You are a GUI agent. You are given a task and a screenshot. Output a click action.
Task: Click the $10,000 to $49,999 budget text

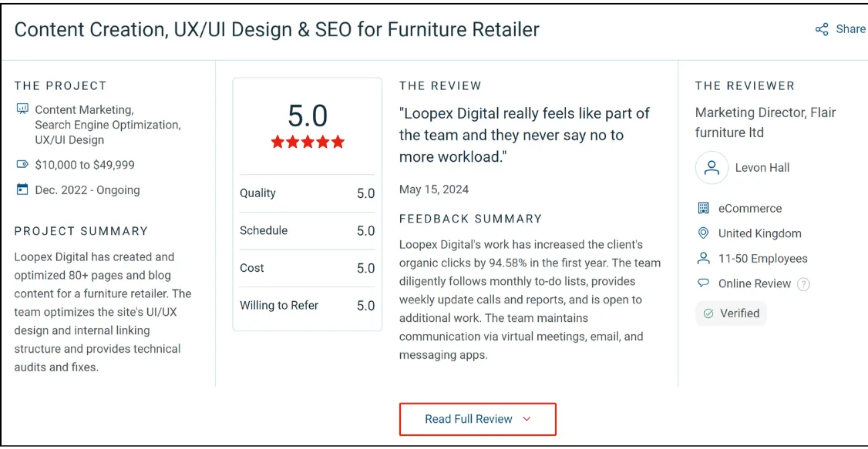click(x=85, y=165)
